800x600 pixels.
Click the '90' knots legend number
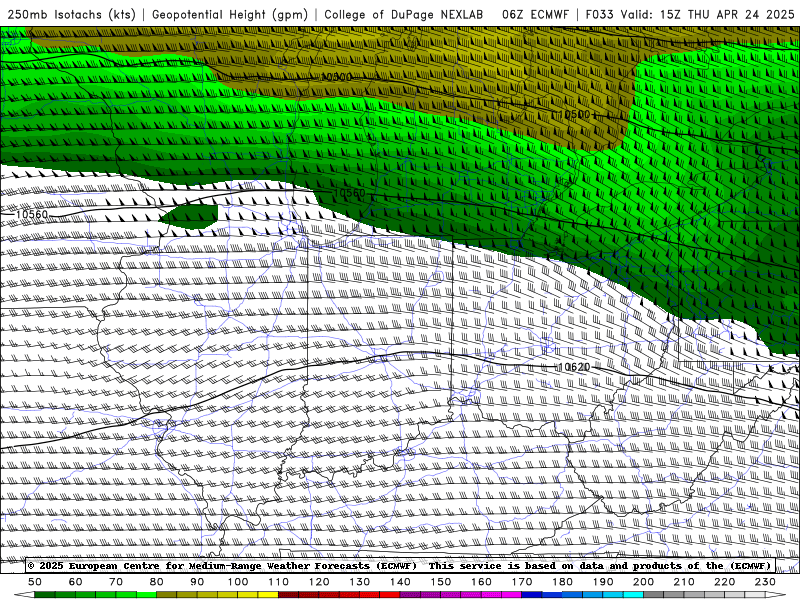pos(197,582)
